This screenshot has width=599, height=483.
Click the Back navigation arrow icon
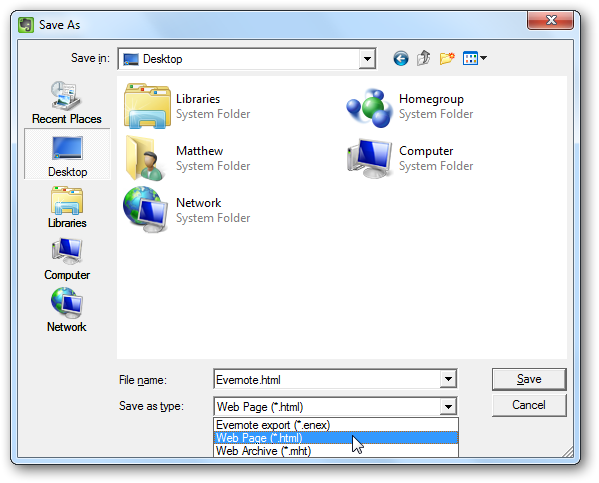click(x=401, y=59)
